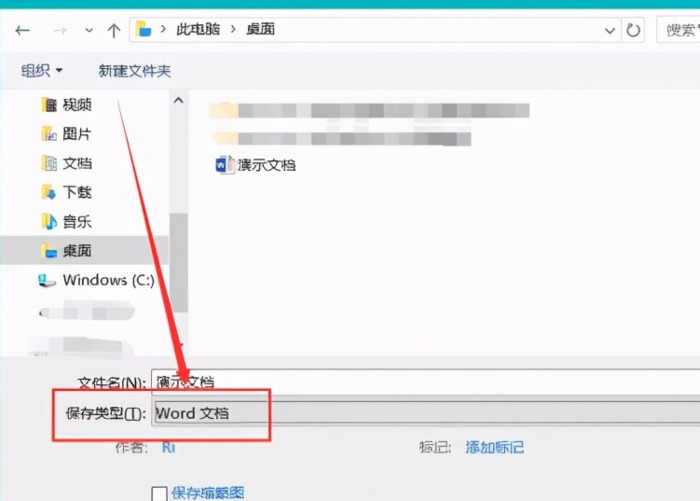700x501 pixels.
Task: Click the author name next to 作者
Action: (168, 447)
